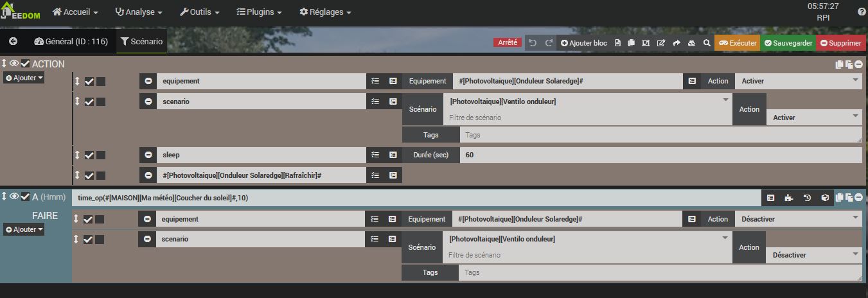This screenshot has height=298, width=868.
Task: Open the Plugins menu
Action: pyautogui.click(x=260, y=12)
